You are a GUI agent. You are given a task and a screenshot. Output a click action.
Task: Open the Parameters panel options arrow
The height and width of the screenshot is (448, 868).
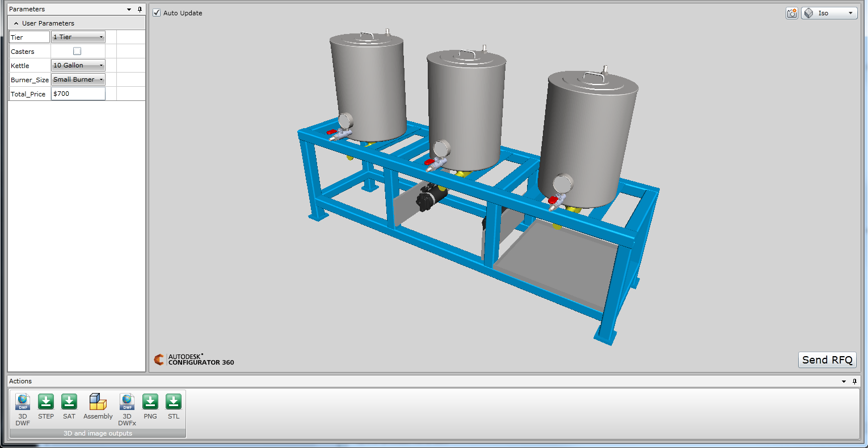129,9
